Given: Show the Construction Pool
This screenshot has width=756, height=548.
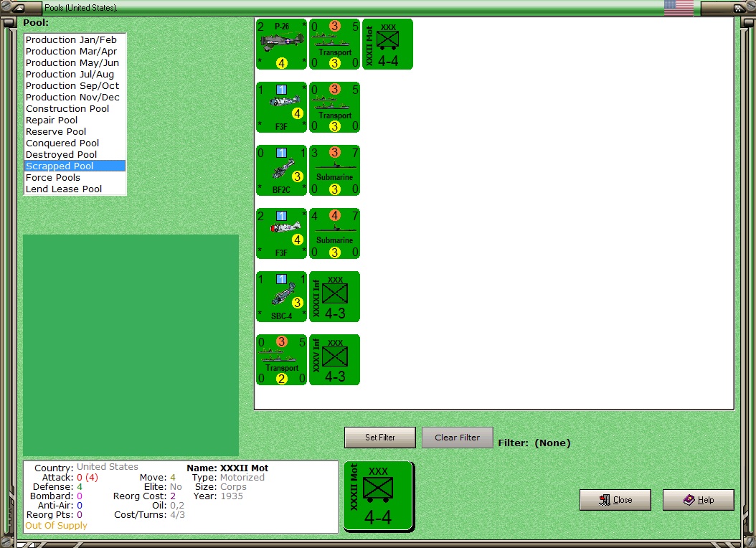Looking at the screenshot, I should 75,108.
